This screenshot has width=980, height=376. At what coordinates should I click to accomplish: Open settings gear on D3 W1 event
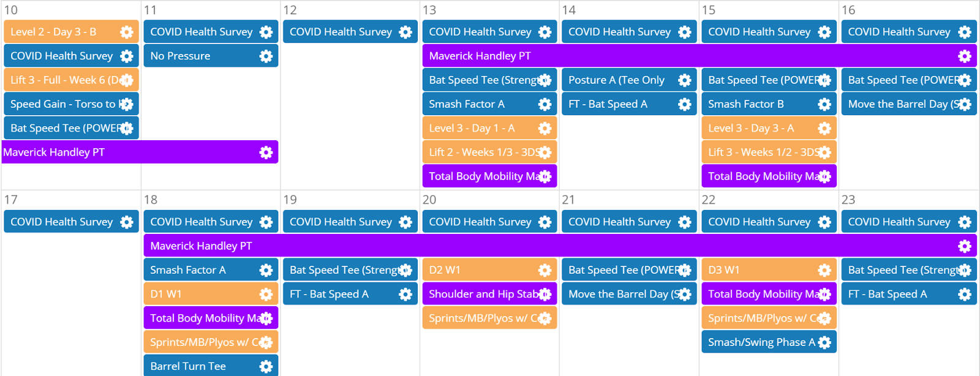pos(824,270)
